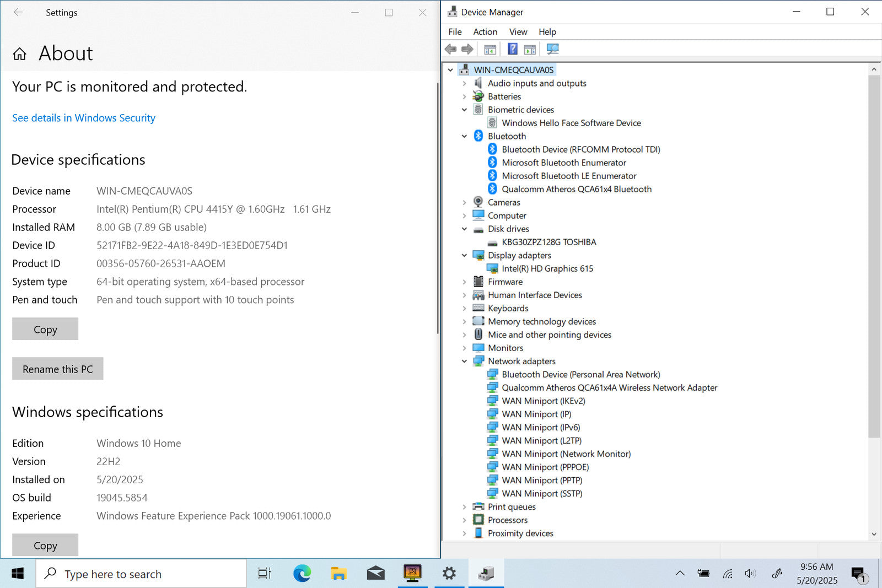This screenshot has width=882, height=588.
Task: Click the volume icon in the system tray
Action: [x=750, y=574]
